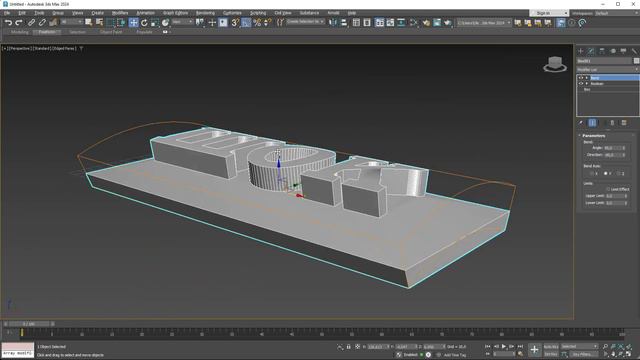Open the Display command panel tab

tap(623, 51)
